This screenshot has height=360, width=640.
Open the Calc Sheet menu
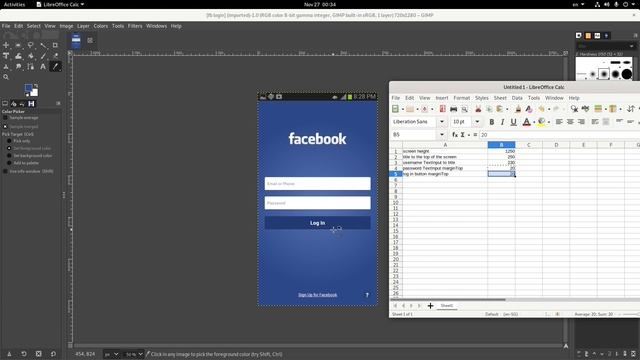pyautogui.click(x=500, y=98)
